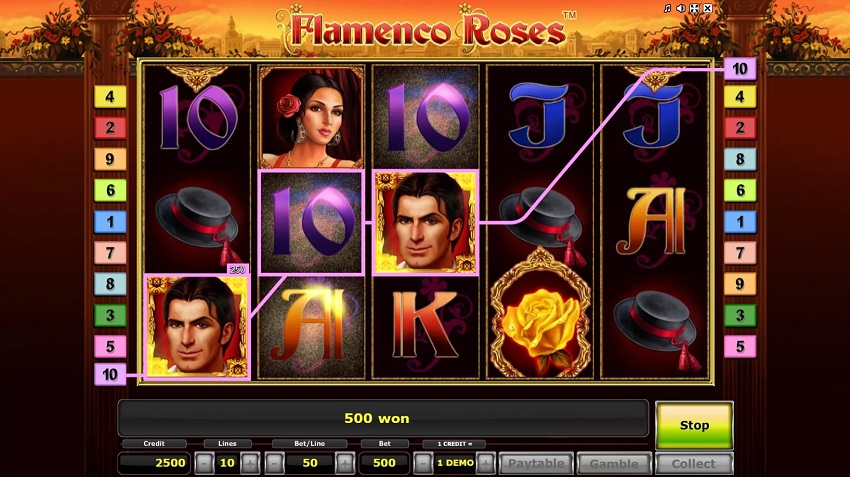
Task: Increase Lines with plus button
Action: coord(250,463)
